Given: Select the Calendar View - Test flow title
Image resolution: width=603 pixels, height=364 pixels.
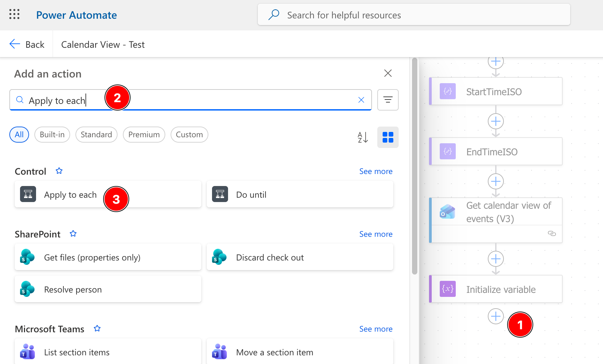Looking at the screenshot, I should coord(103,44).
